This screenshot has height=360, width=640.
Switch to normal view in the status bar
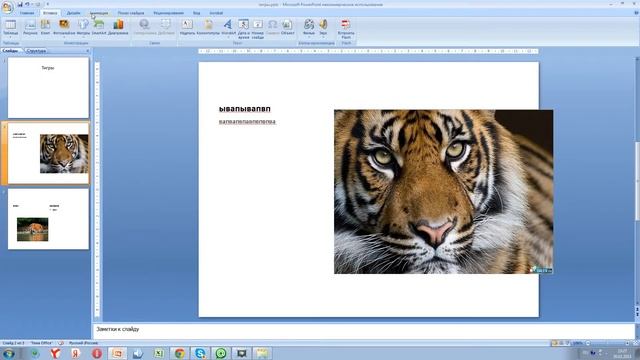click(554, 343)
